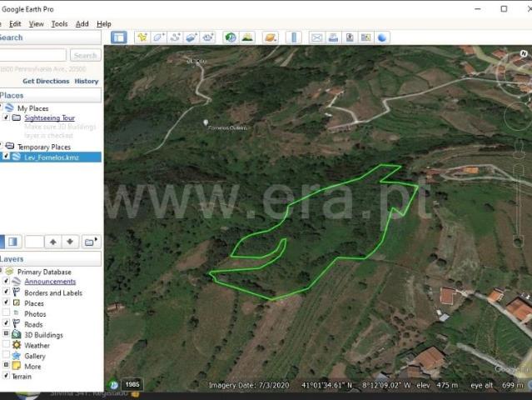Click the My Places folder icon

point(9,108)
